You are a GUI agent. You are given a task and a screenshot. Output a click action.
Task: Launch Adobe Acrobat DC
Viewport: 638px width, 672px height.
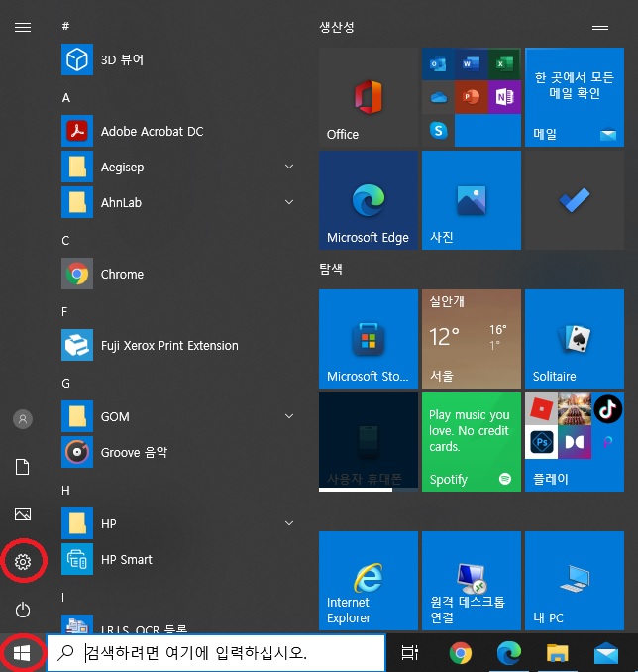[x=177, y=131]
